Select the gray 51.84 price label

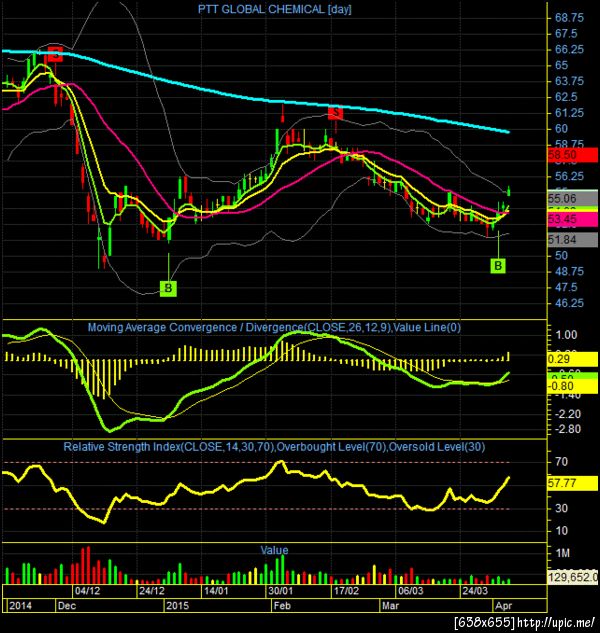click(573, 240)
